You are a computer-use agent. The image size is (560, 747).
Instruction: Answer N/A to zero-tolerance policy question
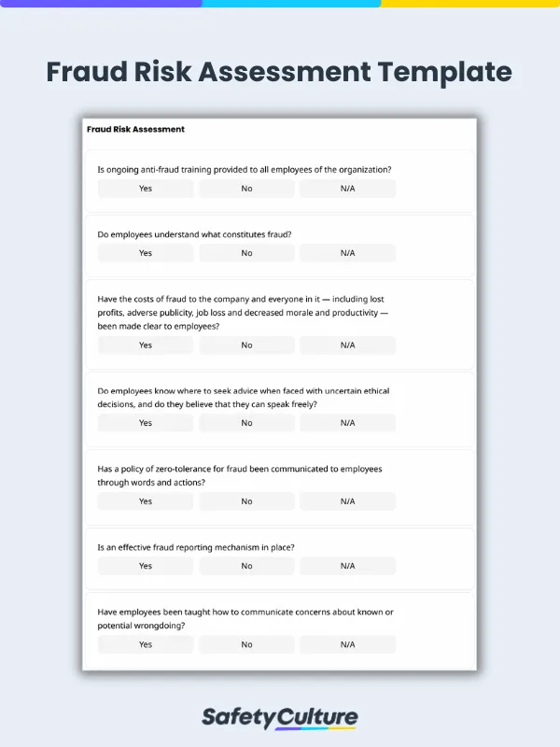pyautogui.click(x=347, y=501)
